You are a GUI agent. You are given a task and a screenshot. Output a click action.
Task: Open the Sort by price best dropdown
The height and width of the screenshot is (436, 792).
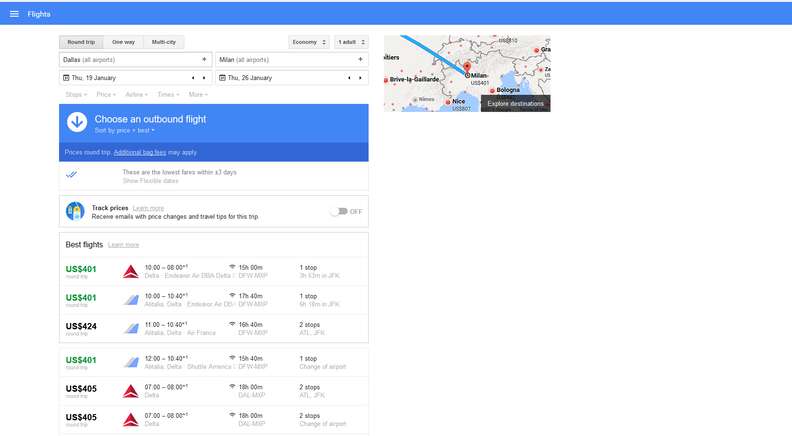125,130
